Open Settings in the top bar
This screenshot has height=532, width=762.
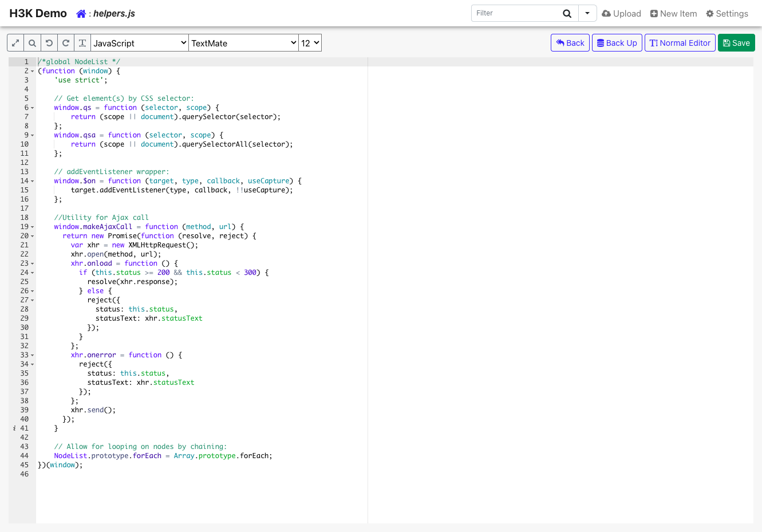click(727, 14)
